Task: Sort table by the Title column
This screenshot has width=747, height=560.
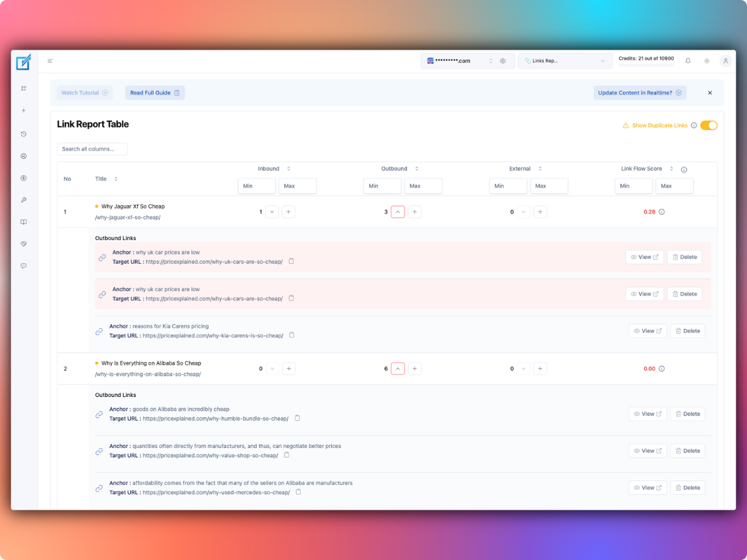Action: tap(116, 179)
